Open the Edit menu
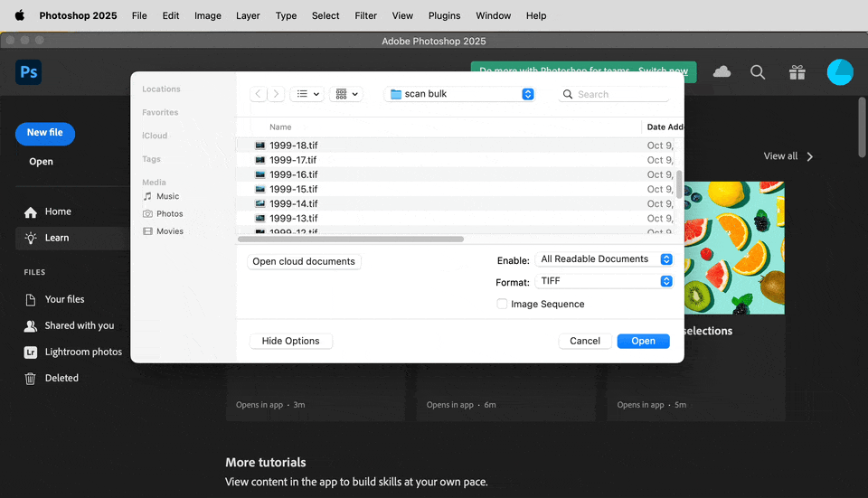868x498 pixels. click(x=171, y=15)
